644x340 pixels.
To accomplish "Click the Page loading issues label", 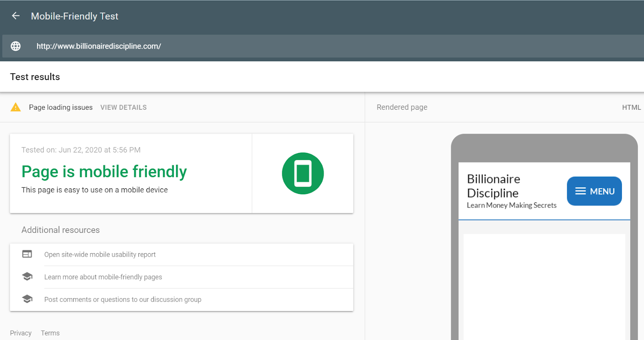I will (61, 107).
